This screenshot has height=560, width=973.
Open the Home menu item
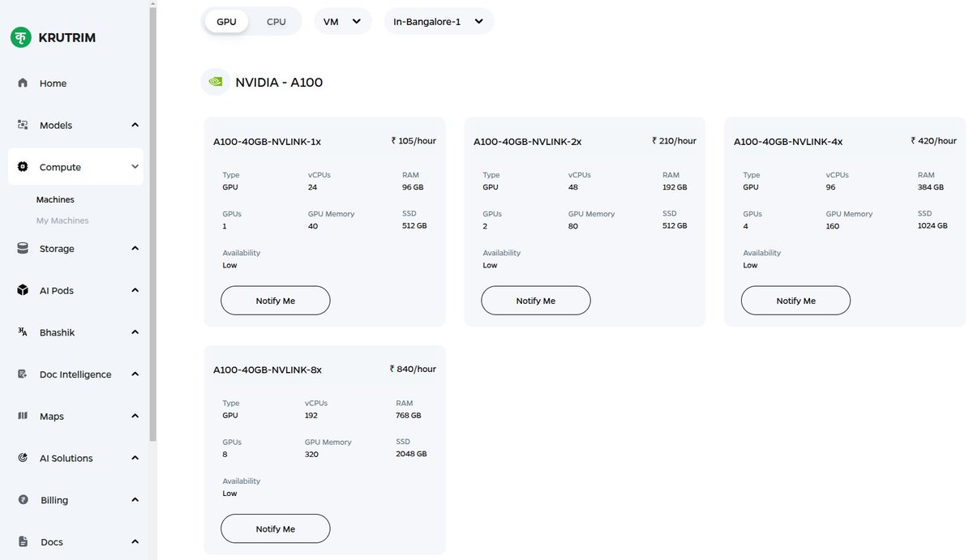[53, 83]
